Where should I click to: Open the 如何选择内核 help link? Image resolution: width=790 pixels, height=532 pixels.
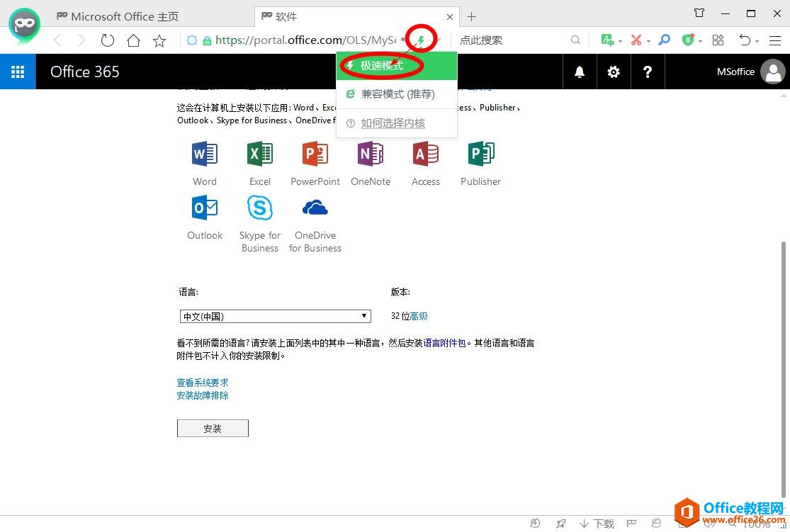tap(393, 123)
